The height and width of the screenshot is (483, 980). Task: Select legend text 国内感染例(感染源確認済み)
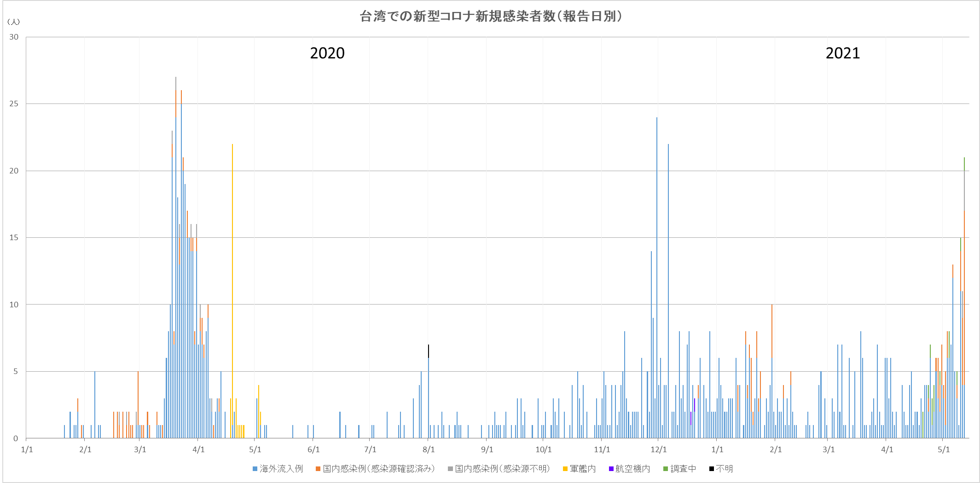[x=379, y=469]
